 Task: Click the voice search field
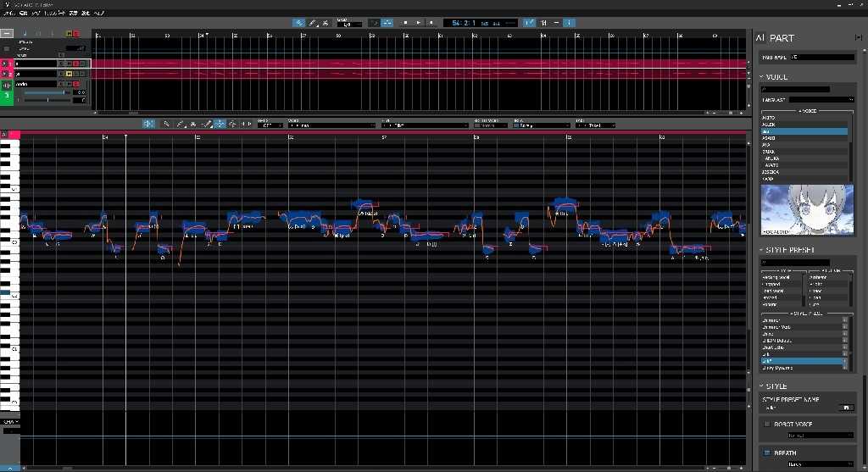point(795,89)
